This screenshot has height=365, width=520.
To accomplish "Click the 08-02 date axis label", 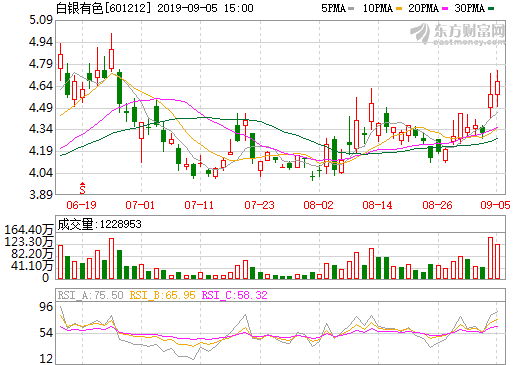I will [x=318, y=205].
